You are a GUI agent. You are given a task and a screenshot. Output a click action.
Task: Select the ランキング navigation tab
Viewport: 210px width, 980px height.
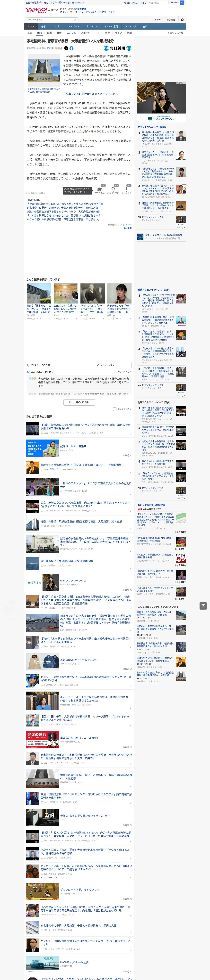(x=131, y=27)
